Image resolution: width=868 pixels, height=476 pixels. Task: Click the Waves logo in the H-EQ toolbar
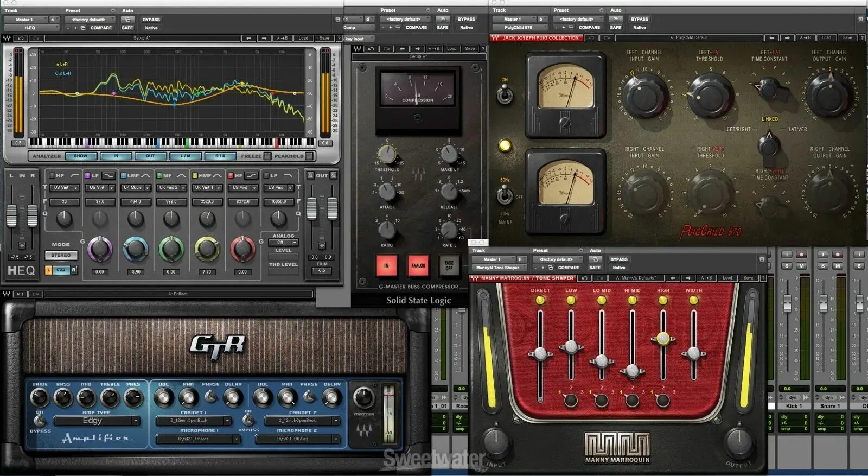[x=7, y=38]
